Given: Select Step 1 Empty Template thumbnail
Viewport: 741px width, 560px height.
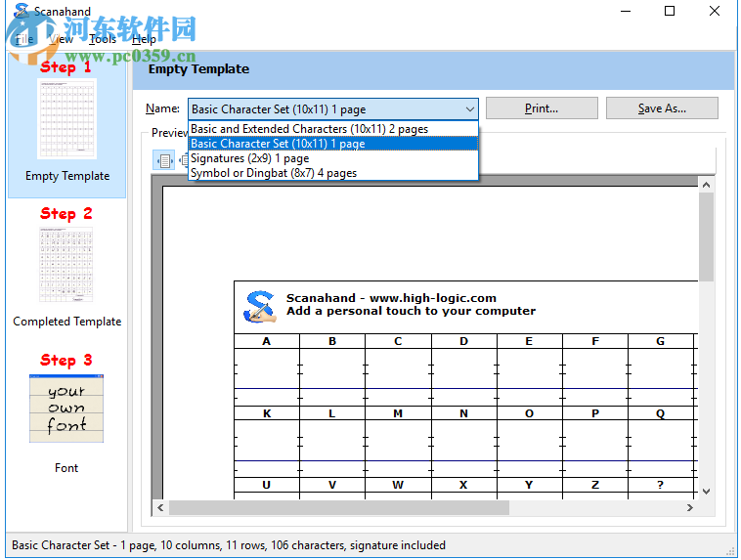Looking at the screenshot, I should [x=67, y=119].
